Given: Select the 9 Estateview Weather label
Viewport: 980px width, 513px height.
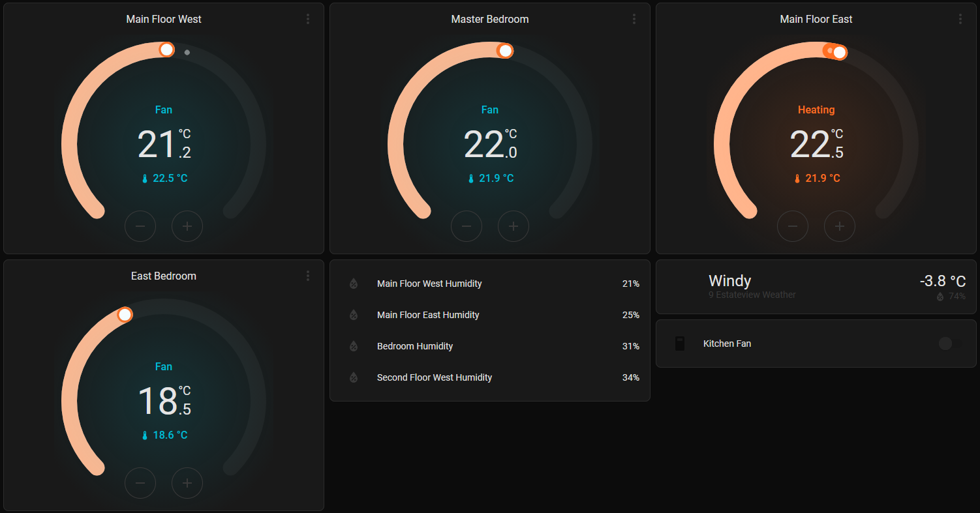Looking at the screenshot, I should [x=752, y=295].
